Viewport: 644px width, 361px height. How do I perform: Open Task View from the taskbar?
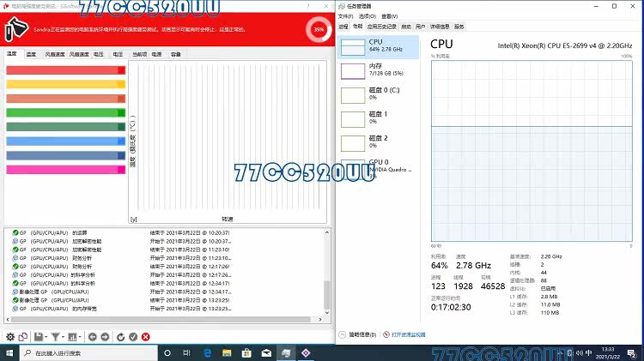[x=186, y=352]
